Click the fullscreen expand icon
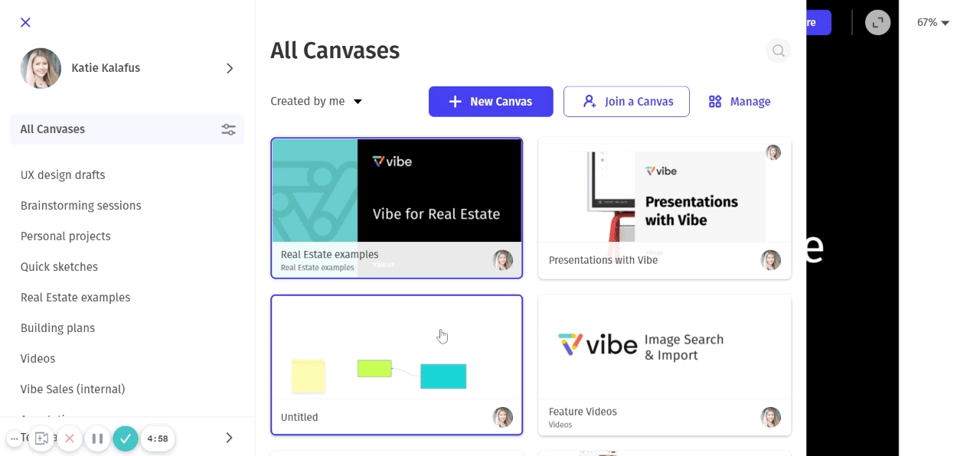The height and width of the screenshot is (456, 980). tap(877, 22)
